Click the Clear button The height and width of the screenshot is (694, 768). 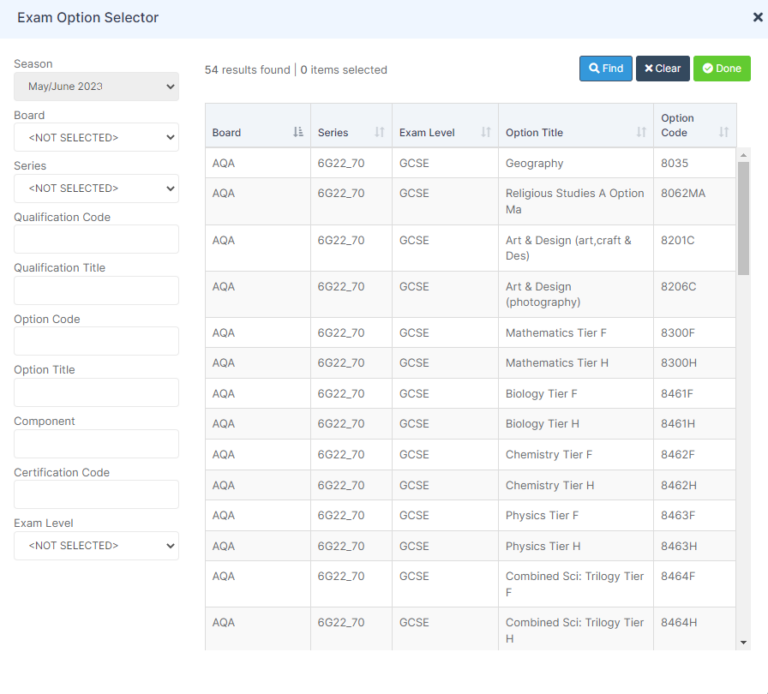662,69
